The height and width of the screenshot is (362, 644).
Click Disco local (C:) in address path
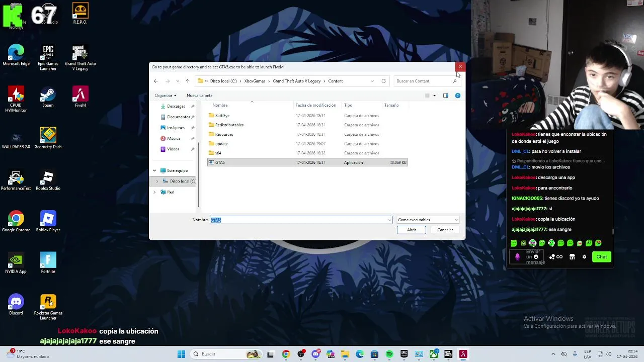tap(223, 81)
